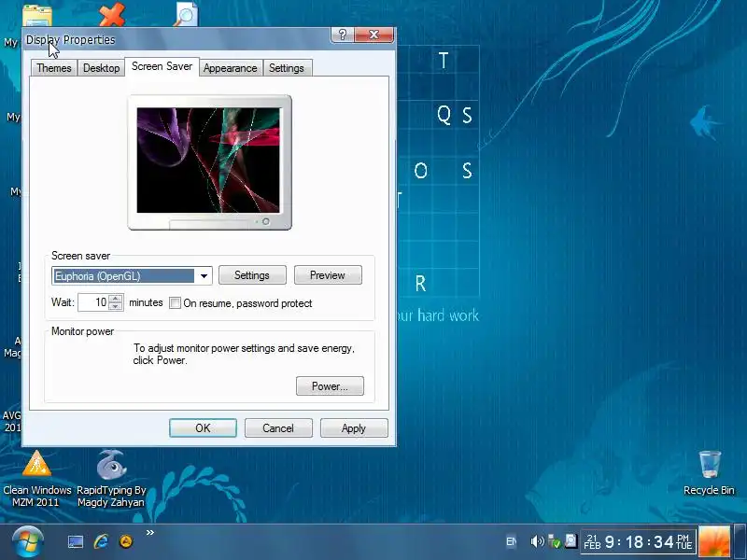Viewport: 747px width, 560px height.
Task: Click the Display Properties title bar text
Action: click(71, 40)
